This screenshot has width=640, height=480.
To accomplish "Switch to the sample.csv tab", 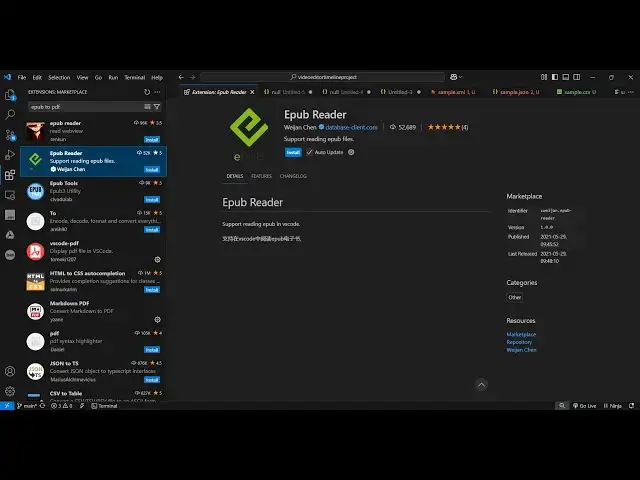I will point(577,92).
